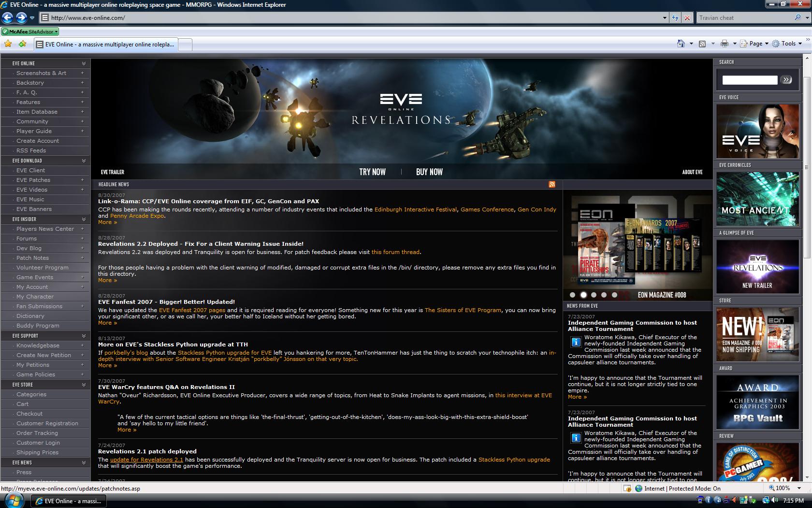This screenshot has height=508, width=812.
Task: Click the McAfee SiteAdvisor green check icon
Action: (5, 31)
